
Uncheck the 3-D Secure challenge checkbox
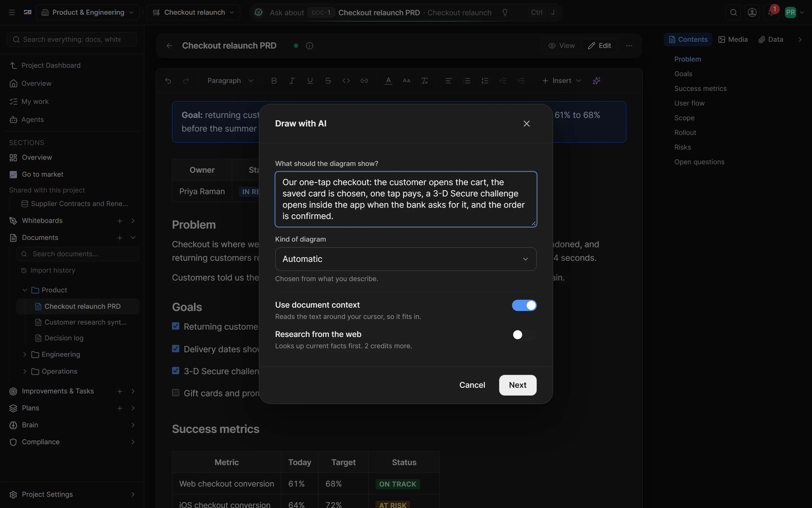coord(175,370)
